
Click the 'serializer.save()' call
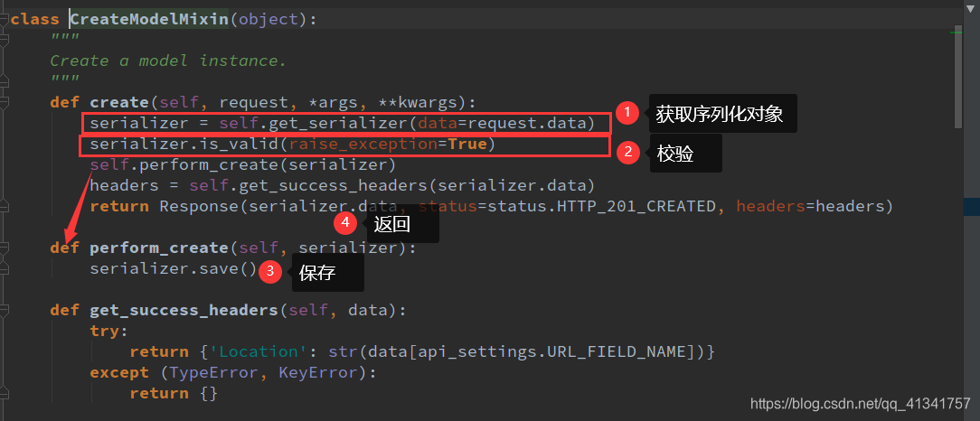174,268
